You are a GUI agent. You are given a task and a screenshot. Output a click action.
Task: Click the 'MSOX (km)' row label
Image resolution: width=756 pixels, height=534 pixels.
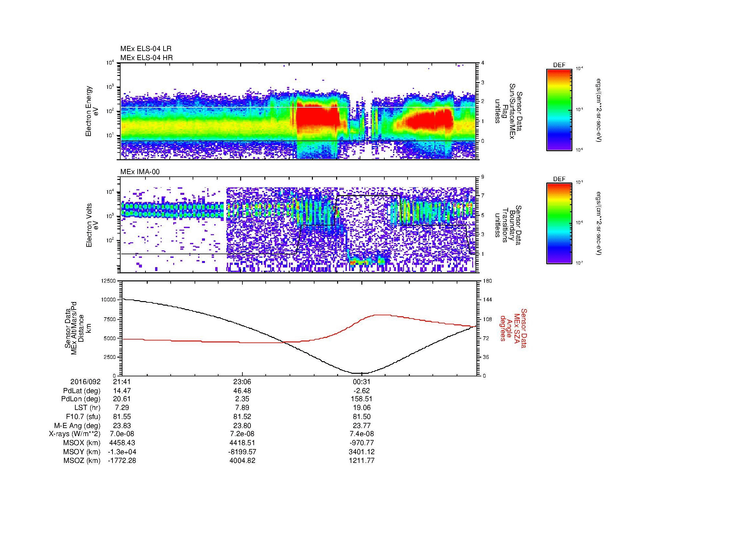(x=82, y=443)
